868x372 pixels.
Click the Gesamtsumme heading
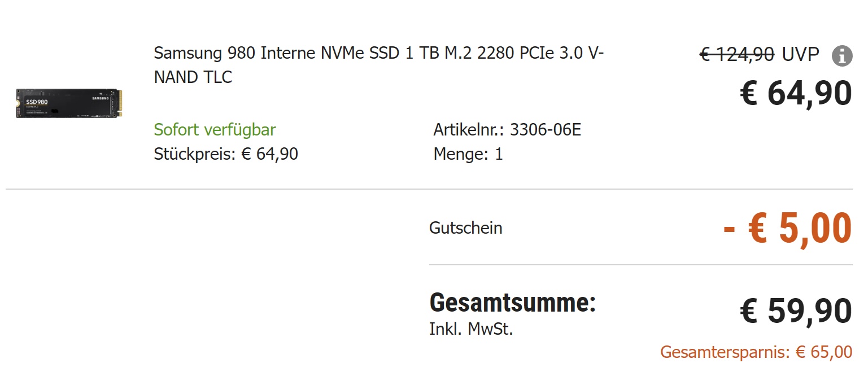click(x=512, y=303)
